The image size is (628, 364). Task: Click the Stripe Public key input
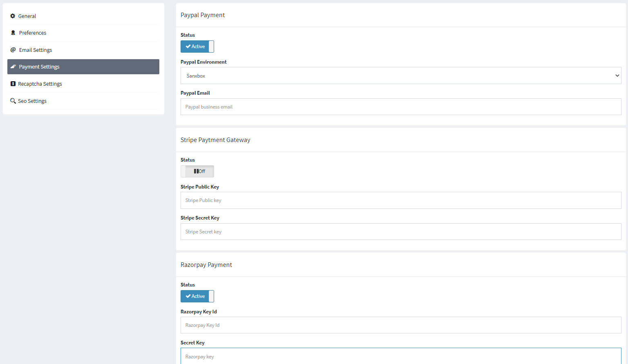click(x=401, y=200)
